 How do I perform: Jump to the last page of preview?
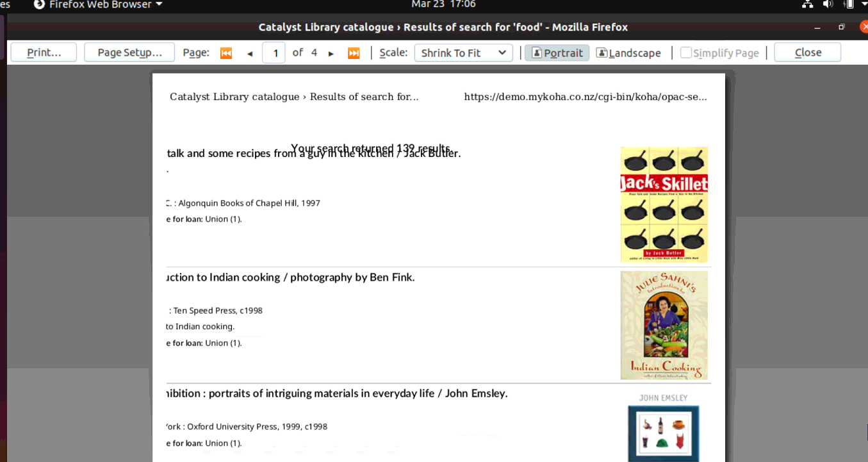[x=354, y=53]
